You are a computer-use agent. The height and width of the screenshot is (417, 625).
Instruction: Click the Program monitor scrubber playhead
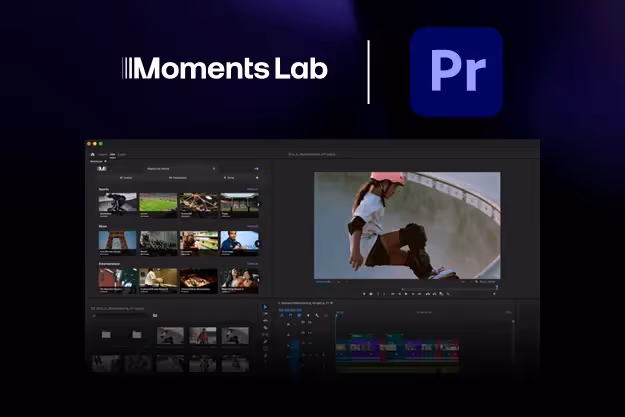point(497,287)
